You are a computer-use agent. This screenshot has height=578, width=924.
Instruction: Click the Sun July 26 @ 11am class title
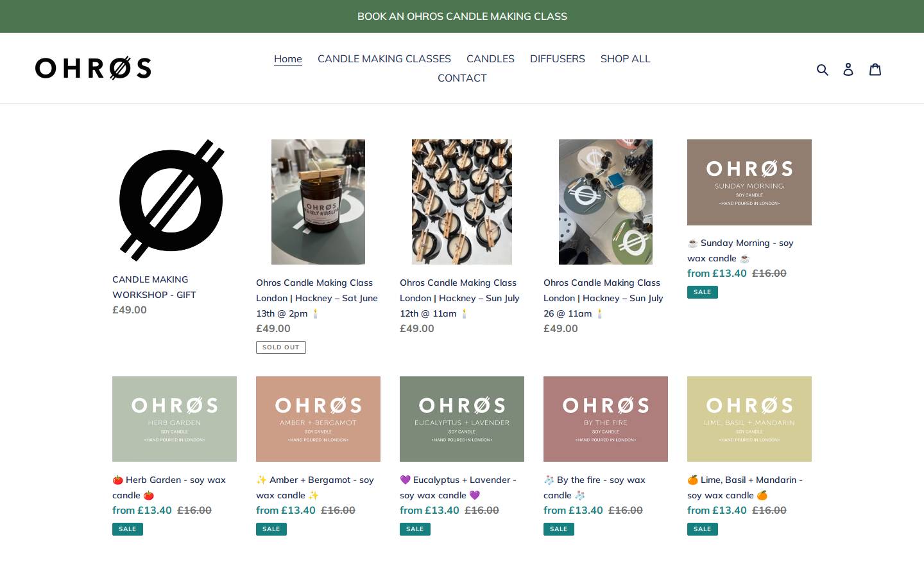pos(604,298)
